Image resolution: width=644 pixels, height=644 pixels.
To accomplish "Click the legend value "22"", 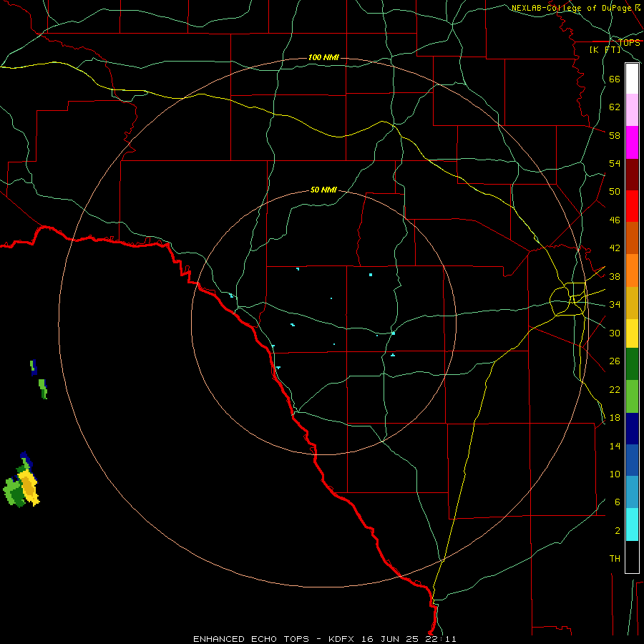I will coord(615,390).
